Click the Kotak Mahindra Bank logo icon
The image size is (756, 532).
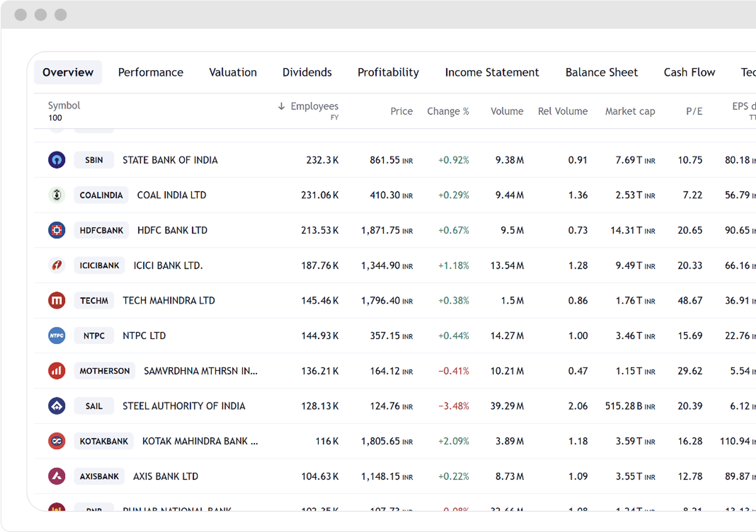click(57, 441)
